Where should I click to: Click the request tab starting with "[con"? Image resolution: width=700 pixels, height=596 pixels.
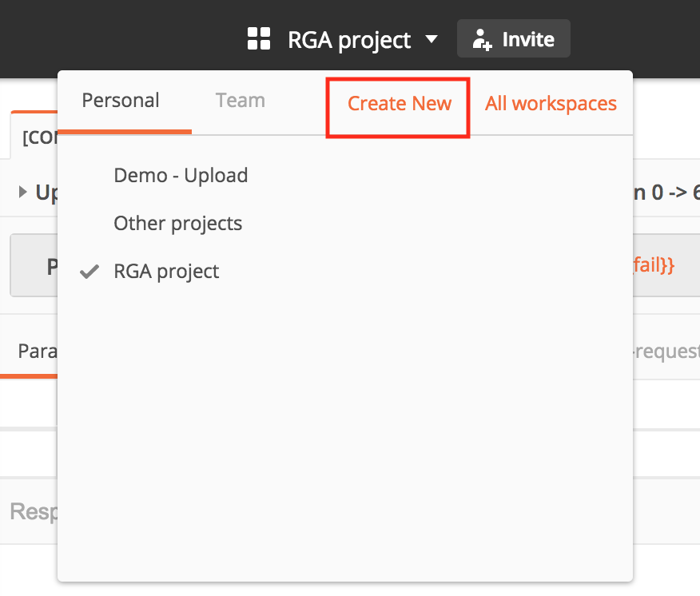35,137
